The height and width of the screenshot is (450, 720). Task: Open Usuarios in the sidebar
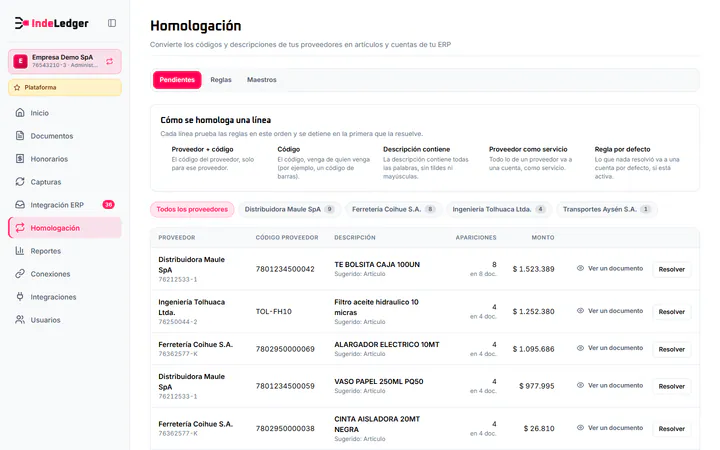point(65,320)
